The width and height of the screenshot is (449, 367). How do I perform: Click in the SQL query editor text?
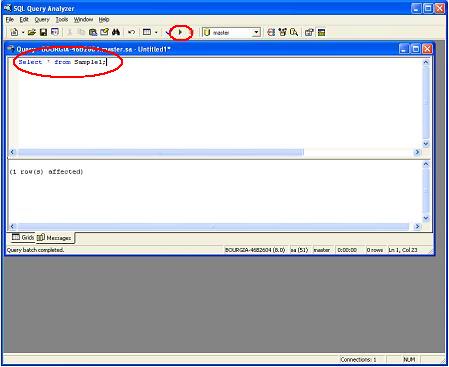tap(62, 62)
